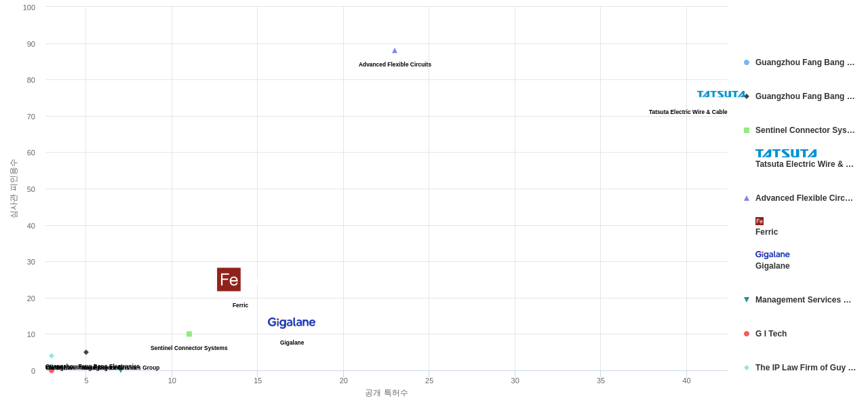Click the Advanced Flexible Circuits purple triangle data point
Viewport: 868px width, 407px height.
point(395,51)
